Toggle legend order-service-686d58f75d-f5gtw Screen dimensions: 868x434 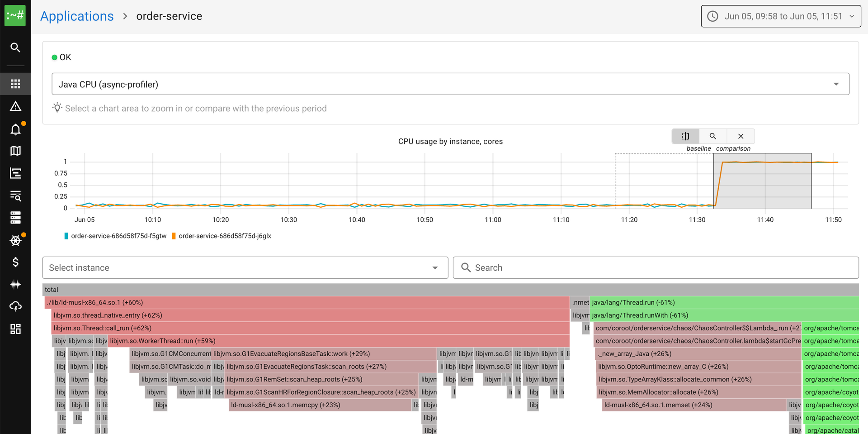point(115,236)
